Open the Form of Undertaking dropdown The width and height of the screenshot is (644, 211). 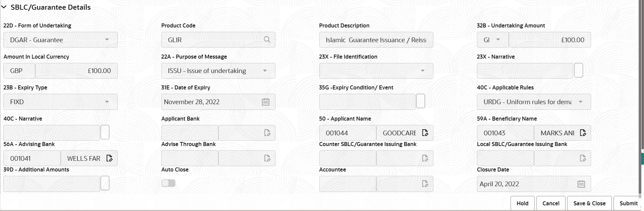point(107,40)
